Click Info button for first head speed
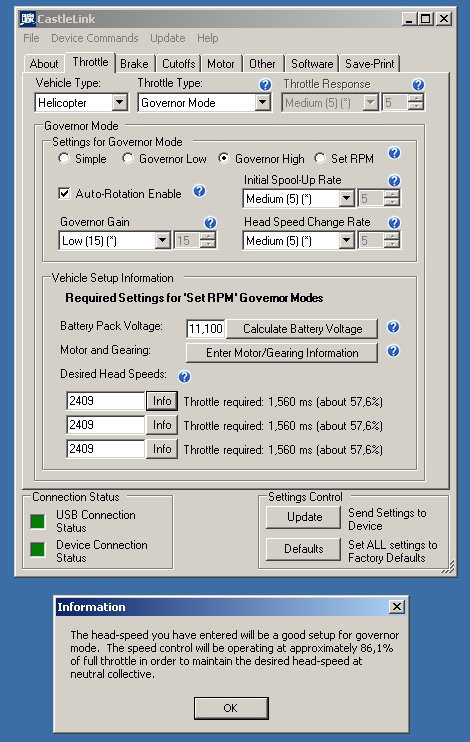Image resolution: width=470 pixels, height=742 pixels. click(x=162, y=401)
